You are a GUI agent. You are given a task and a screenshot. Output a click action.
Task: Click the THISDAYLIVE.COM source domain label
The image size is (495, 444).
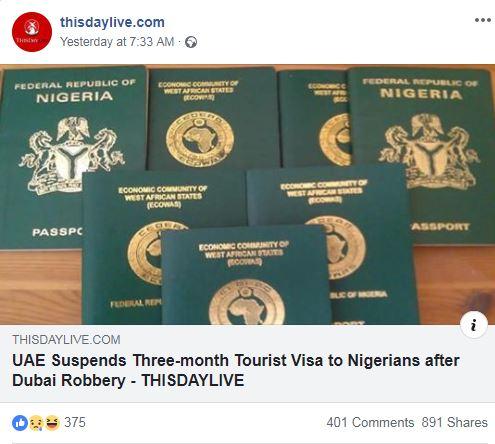(x=66, y=340)
